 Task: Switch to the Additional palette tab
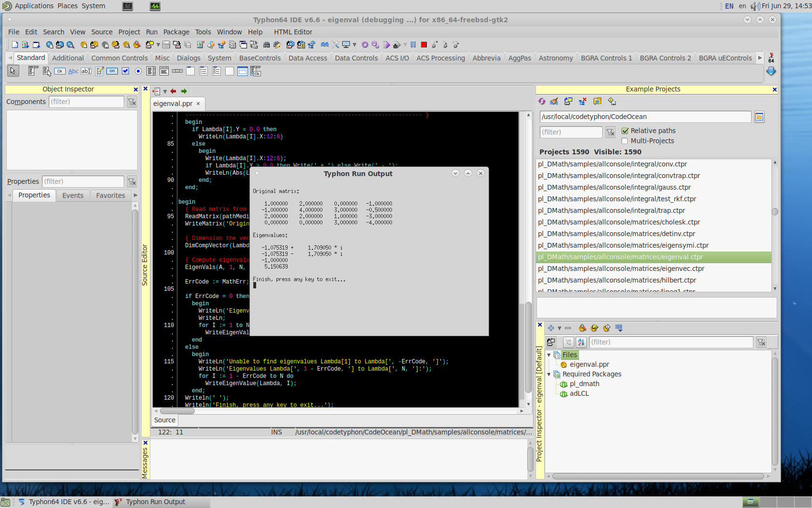point(68,58)
